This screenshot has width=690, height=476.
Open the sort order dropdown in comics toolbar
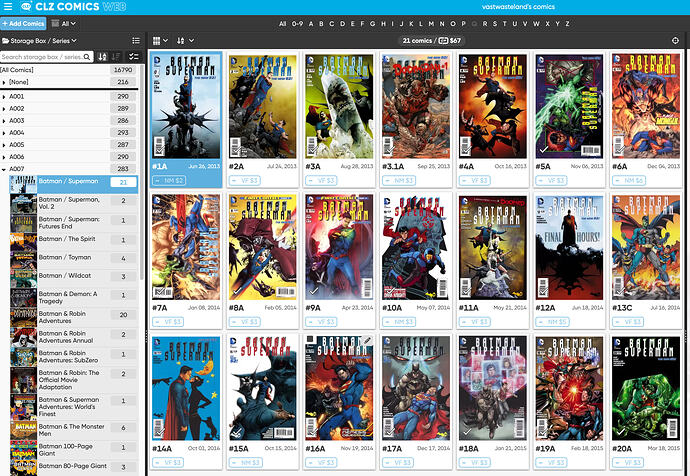click(185, 40)
